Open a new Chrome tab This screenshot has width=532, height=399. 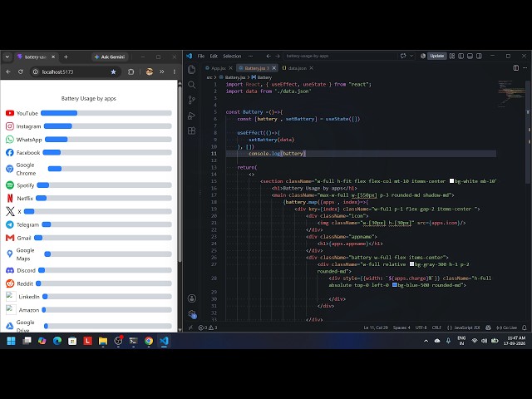pyautogui.click(x=66, y=57)
